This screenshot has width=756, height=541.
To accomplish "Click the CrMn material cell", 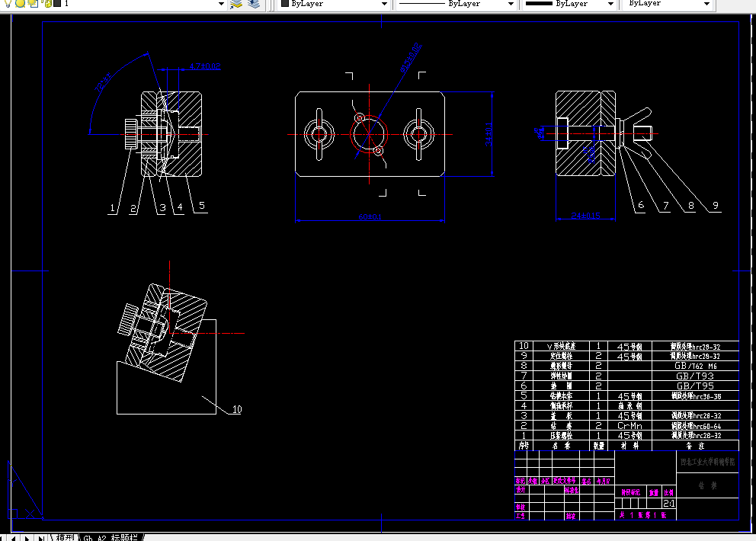I will 629,426.
